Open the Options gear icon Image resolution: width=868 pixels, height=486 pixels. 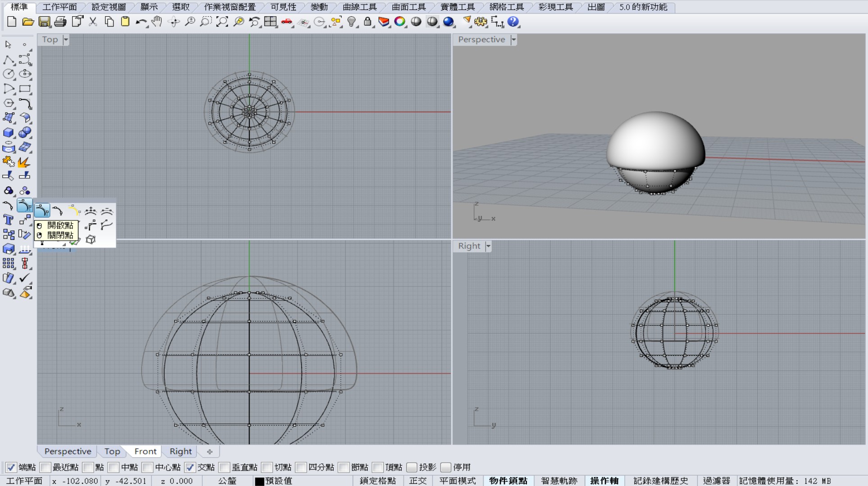pyautogui.click(x=481, y=22)
